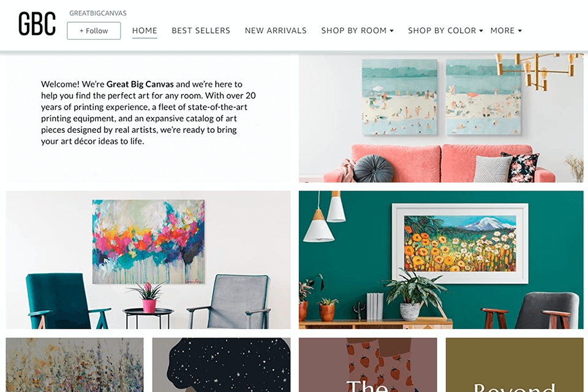Follow the GreatBigCanvas store
This screenshot has width=588, height=392.
click(x=94, y=31)
